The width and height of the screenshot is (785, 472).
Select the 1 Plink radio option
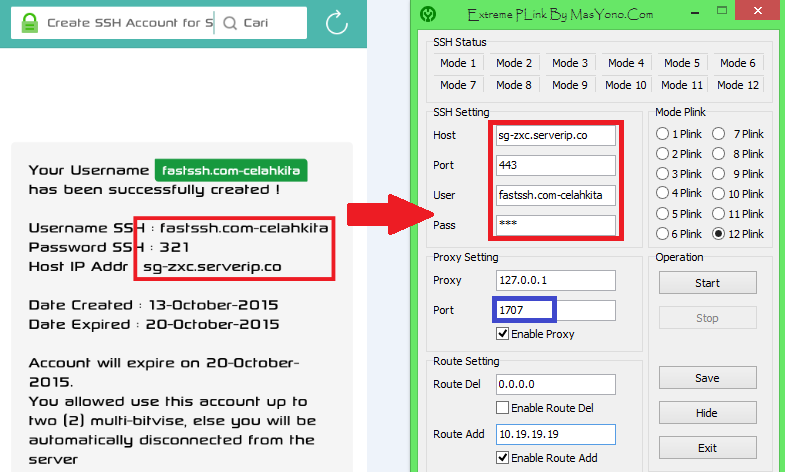(662, 134)
